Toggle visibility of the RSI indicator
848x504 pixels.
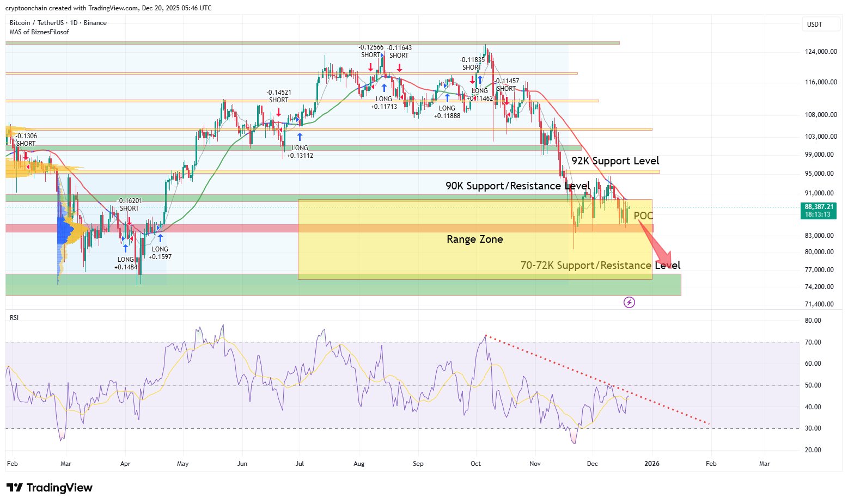(13, 317)
